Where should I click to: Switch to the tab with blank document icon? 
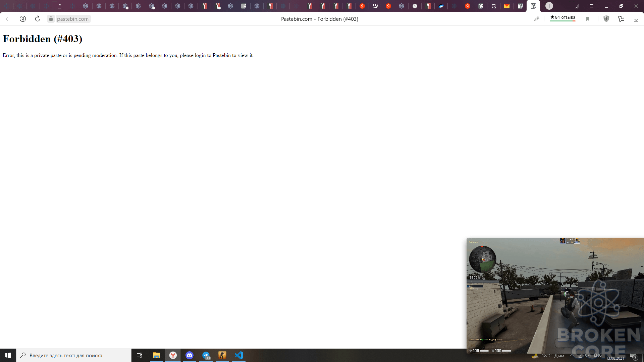(x=59, y=6)
